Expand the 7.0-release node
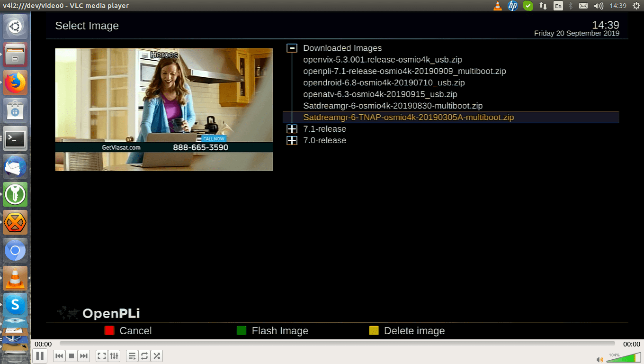The height and width of the screenshot is (364, 644). tap(292, 140)
